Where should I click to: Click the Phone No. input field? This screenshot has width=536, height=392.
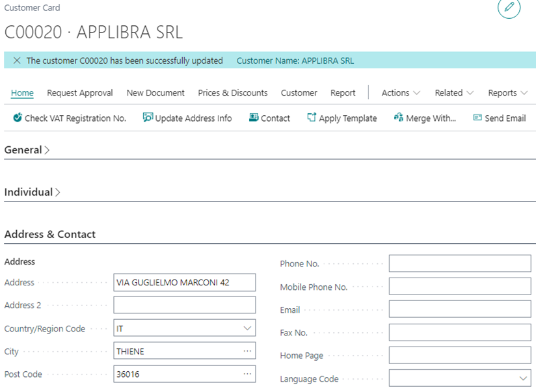pos(460,263)
